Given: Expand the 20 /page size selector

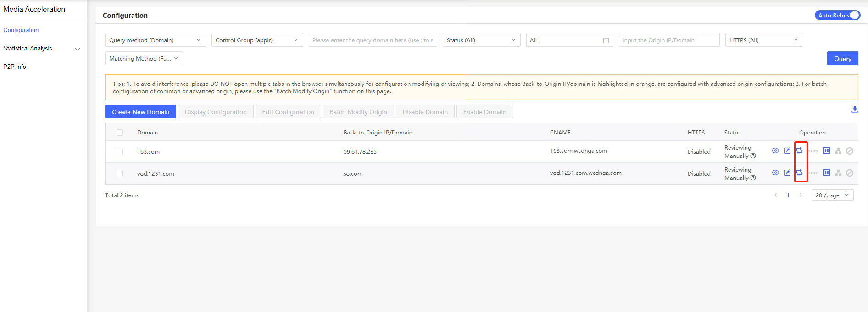Looking at the screenshot, I should pos(832,195).
